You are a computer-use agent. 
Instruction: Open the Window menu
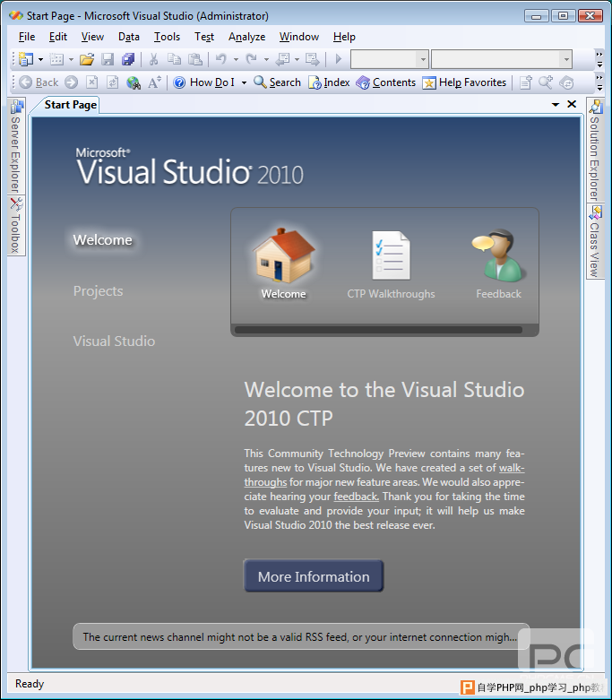point(299,37)
